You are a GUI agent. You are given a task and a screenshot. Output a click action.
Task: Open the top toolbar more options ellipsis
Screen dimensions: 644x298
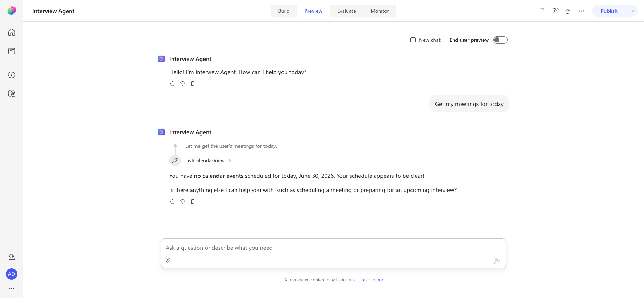[582, 11]
